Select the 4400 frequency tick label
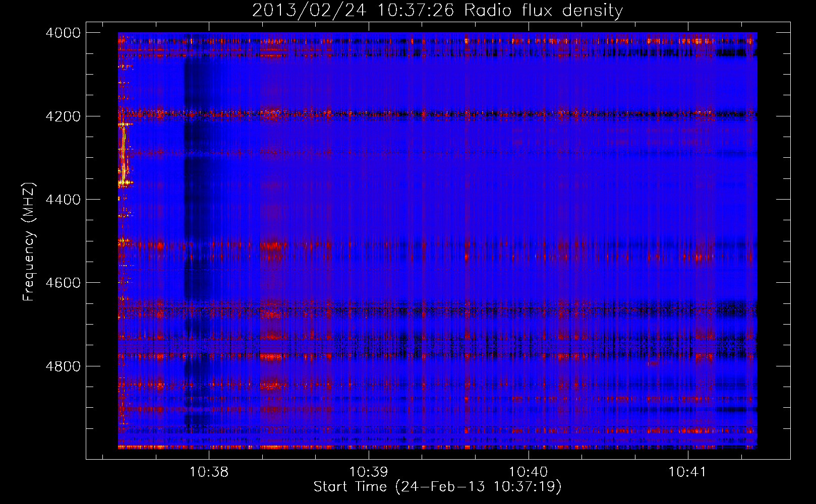816x504 pixels. 63,200
